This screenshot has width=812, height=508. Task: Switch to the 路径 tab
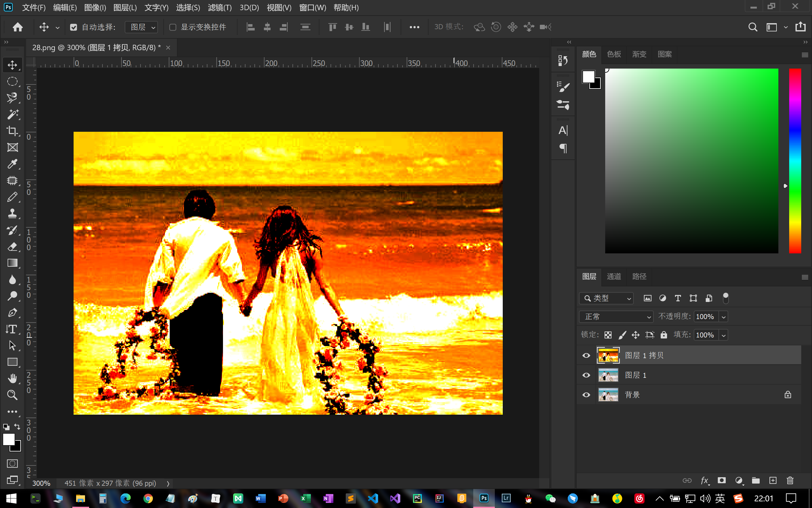coord(639,277)
